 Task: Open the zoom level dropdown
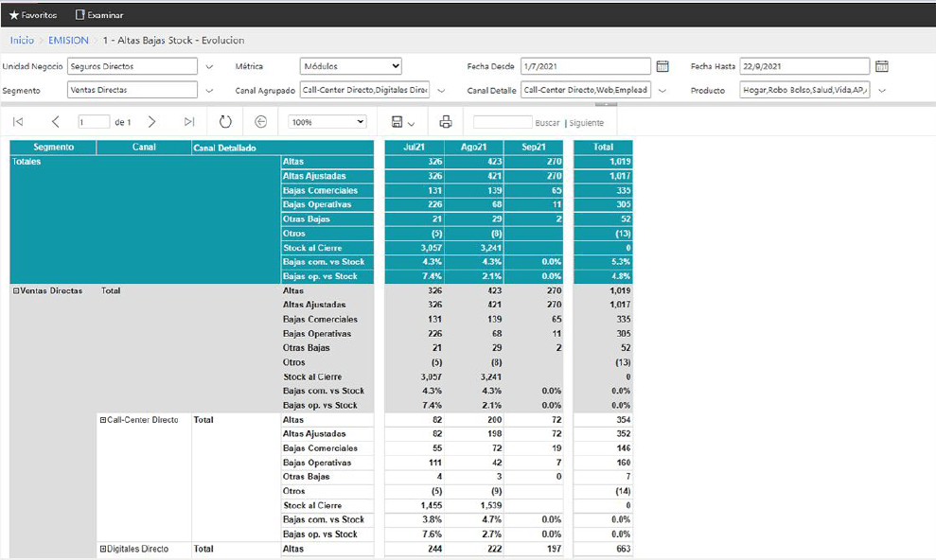[327, 122]
